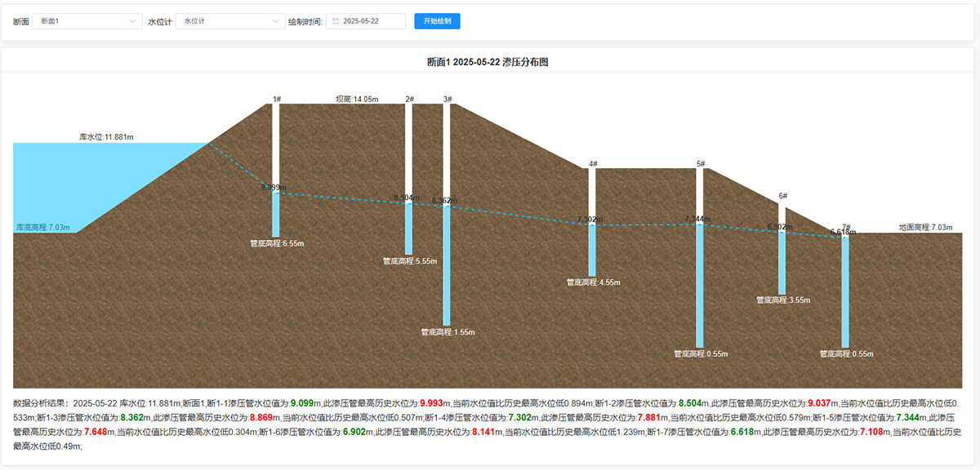
Task: Click the chart title 断面1 2025-05-22 渗压分布图
Action: [x=488, y=62]
